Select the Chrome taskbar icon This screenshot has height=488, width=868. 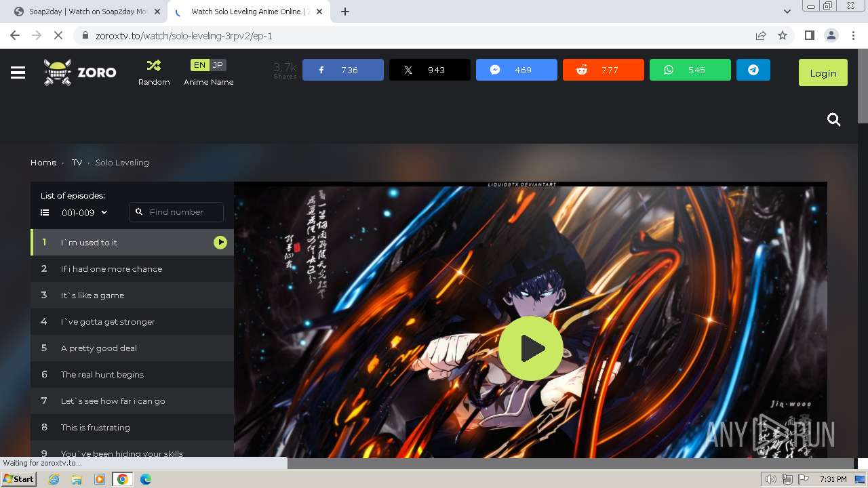pos(123,479)
